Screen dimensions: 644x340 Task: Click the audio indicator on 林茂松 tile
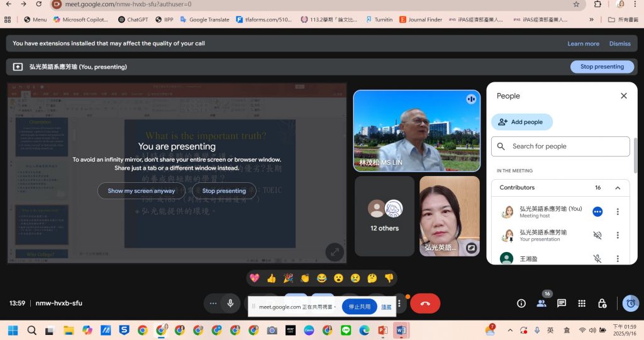(x=471, y=99)
